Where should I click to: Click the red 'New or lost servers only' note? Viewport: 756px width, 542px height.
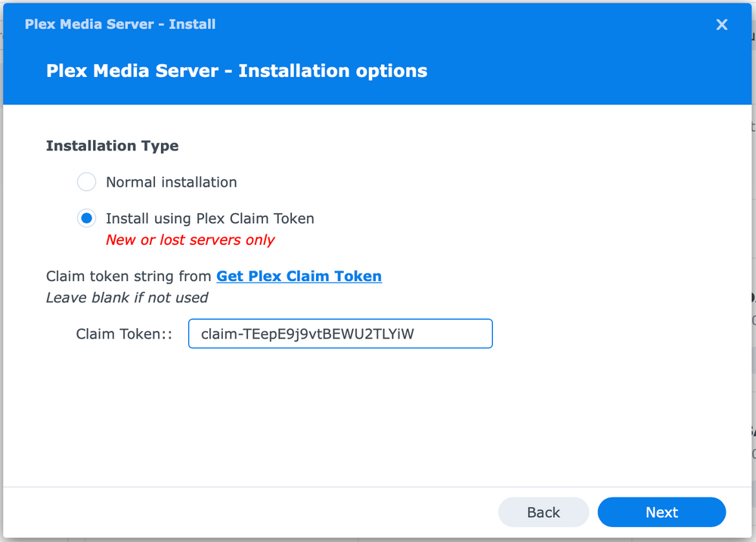point(190,240)
